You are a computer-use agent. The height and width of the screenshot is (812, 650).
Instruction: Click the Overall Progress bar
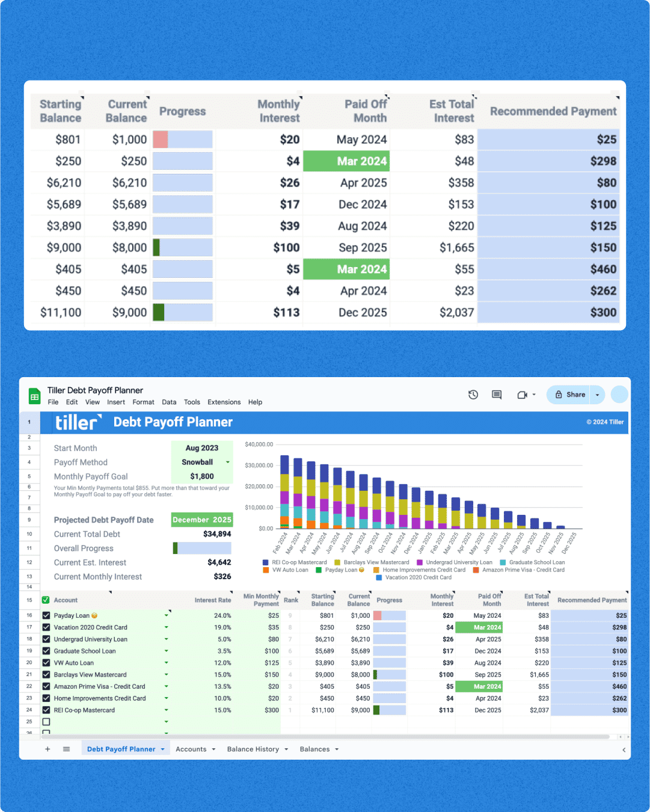coord(202,548)
